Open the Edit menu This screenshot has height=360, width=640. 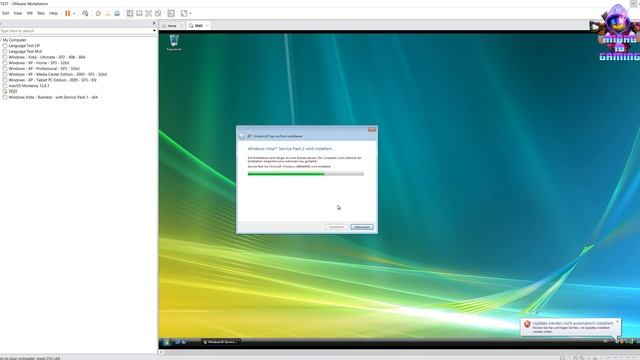pos(6,13)
